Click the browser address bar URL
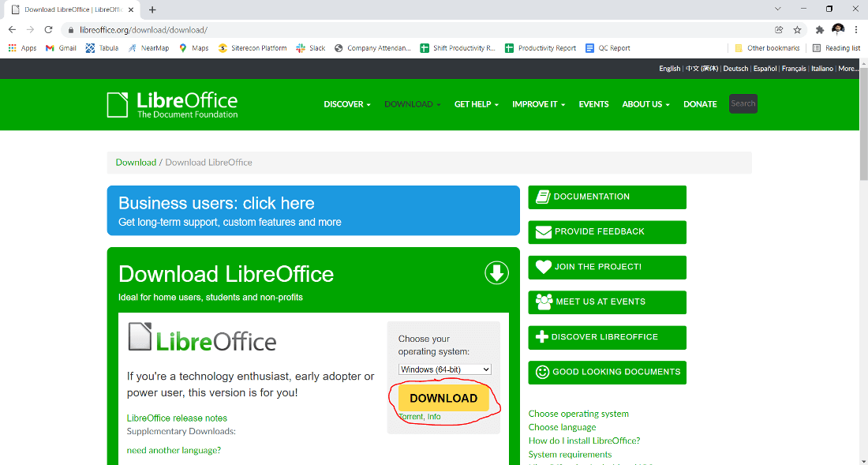The image size is (868, 465). [x=144, y=30]
